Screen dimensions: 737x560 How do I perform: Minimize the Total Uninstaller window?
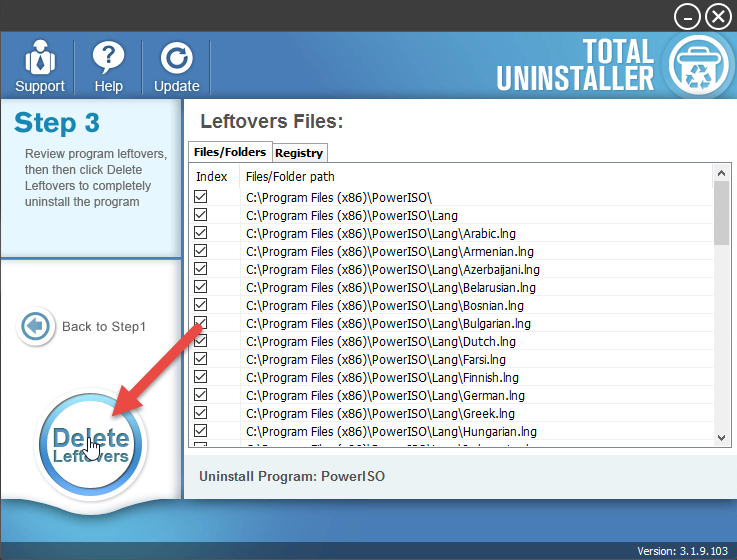pyautogui.click(x=687, y=17)
